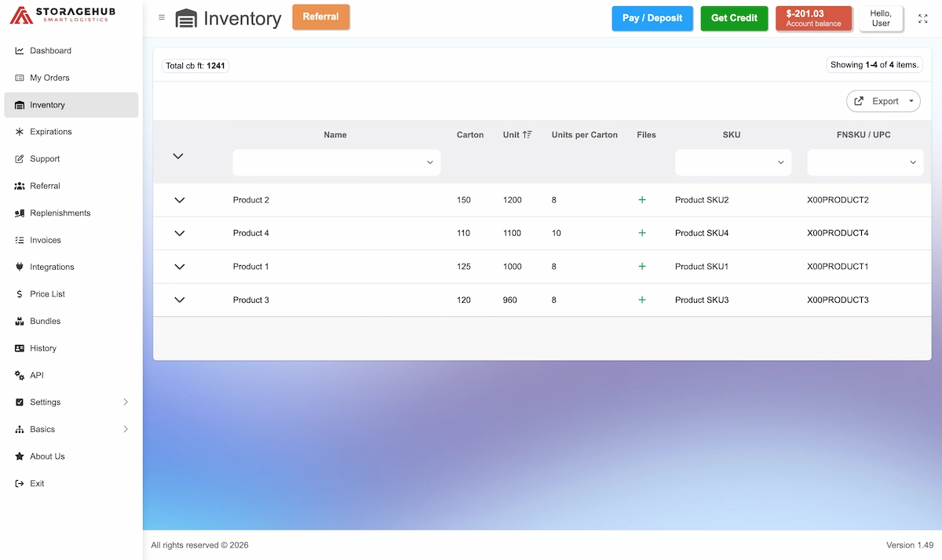The width and height of the screenshot is (942, 560).
Task: Click the Total cb ft badge
Action: tap(195, 66)
